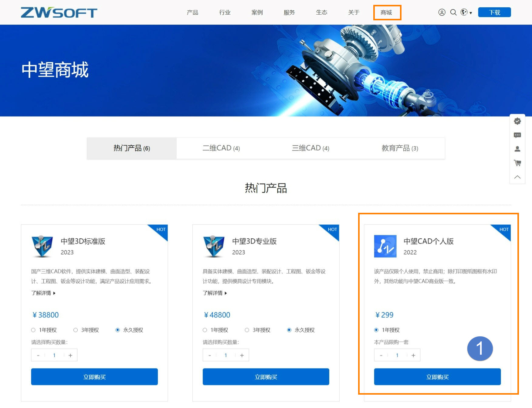The width and height of the screenshot is (532, 408).
Task: Select 1年授权 for 中望CAD个人版
Action: 376,330
